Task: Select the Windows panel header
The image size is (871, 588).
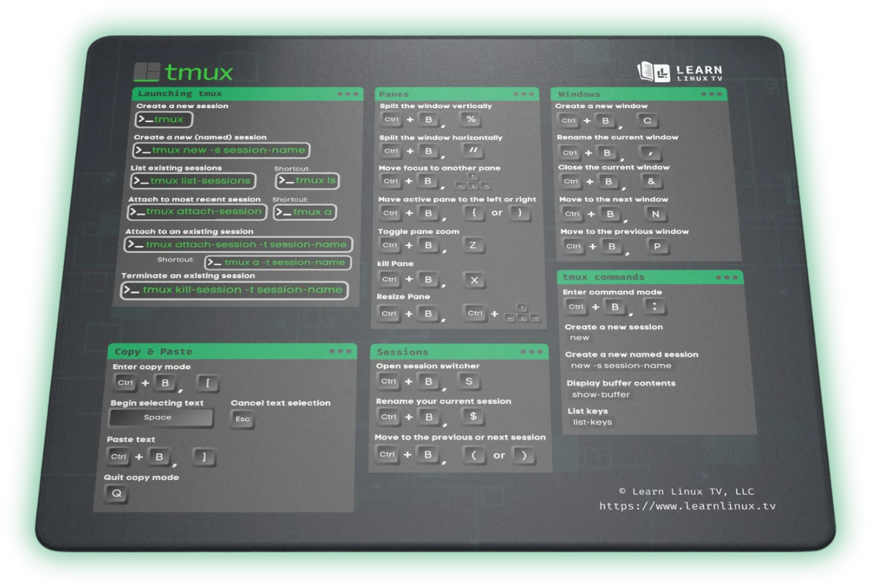Action: click(x=639, y=94)
